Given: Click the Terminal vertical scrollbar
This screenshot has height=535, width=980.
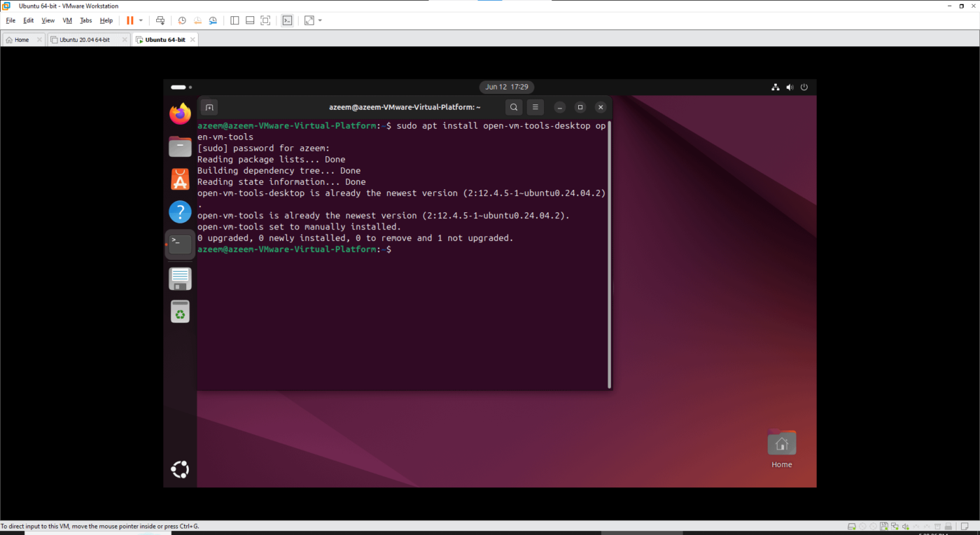Looking at the screenshot, I should (610, 254).
